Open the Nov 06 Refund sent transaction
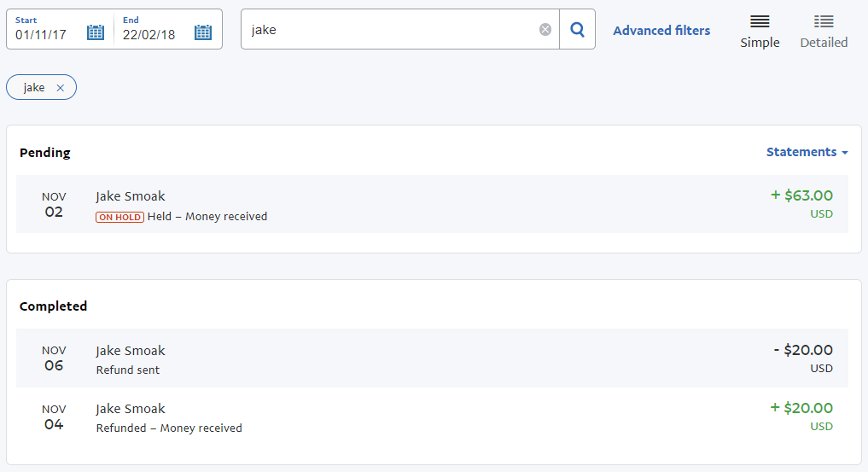868x472 pixels. (x=432, y=358)
